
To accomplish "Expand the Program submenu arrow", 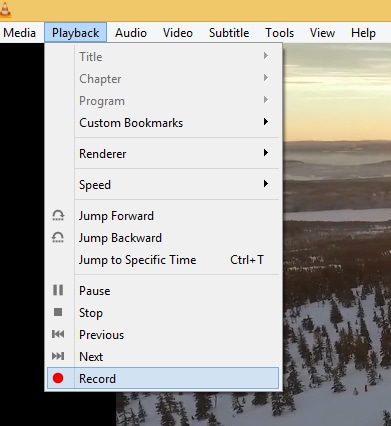I will click(x=266, y=100).
